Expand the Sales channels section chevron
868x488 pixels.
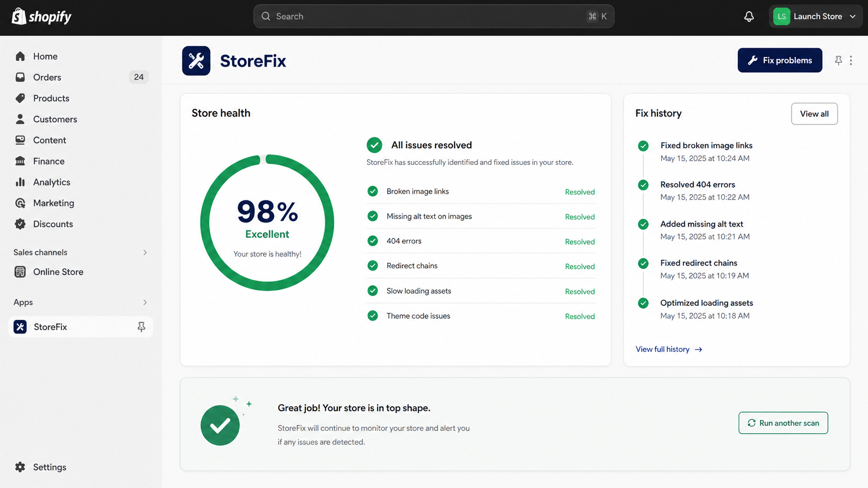tap(145, 252)
